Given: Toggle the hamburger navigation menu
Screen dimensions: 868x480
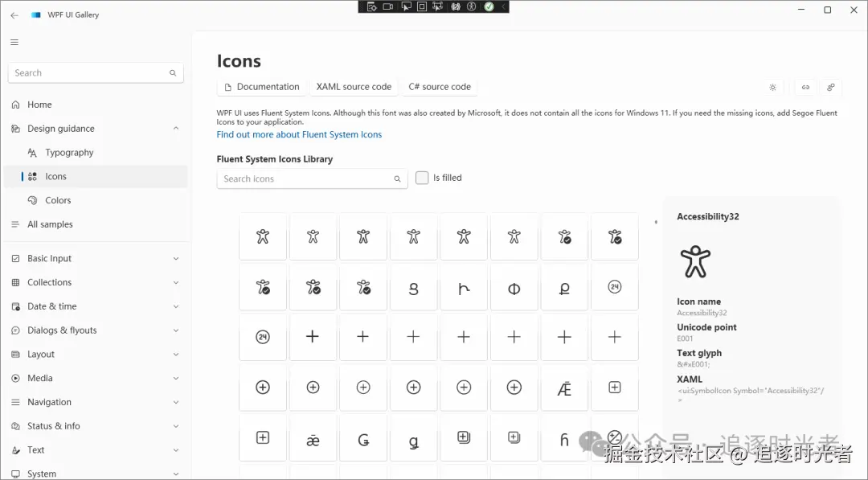Looking at the screenshot, I should [x=14, y=42].
